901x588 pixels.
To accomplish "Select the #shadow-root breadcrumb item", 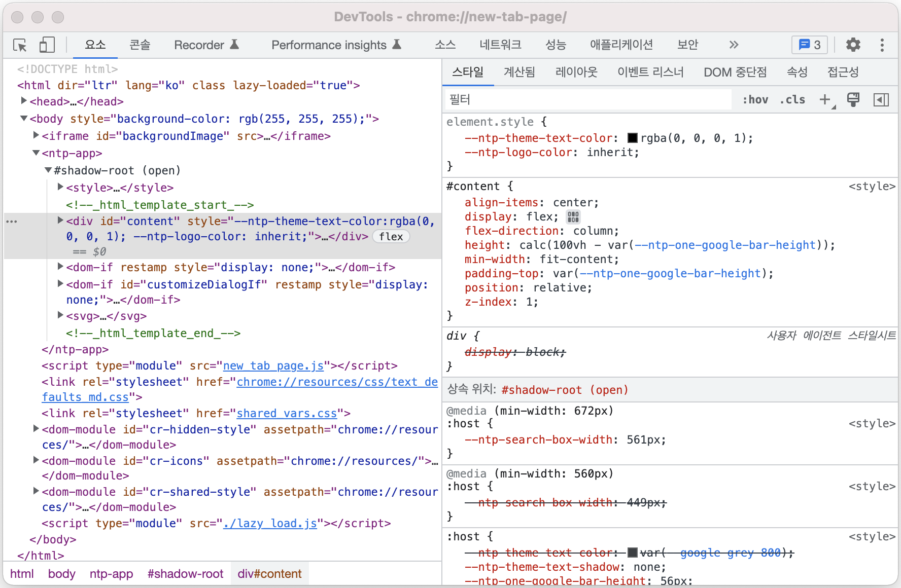I will point(185,574).
